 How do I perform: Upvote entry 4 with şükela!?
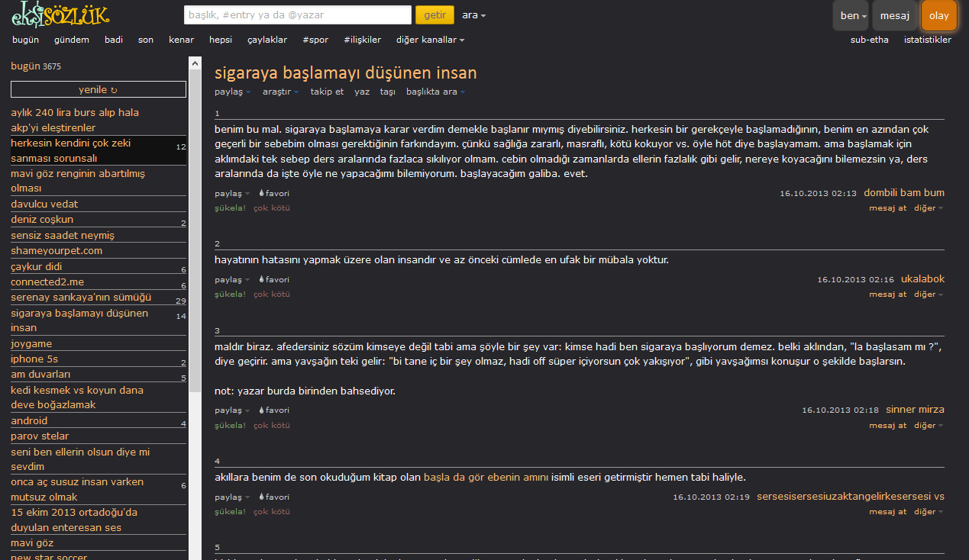pos(230,512)
